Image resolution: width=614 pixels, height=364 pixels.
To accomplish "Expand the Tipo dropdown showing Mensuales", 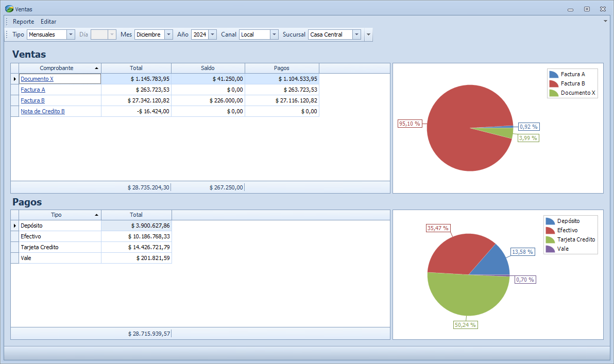I will (x=71, y=34).
